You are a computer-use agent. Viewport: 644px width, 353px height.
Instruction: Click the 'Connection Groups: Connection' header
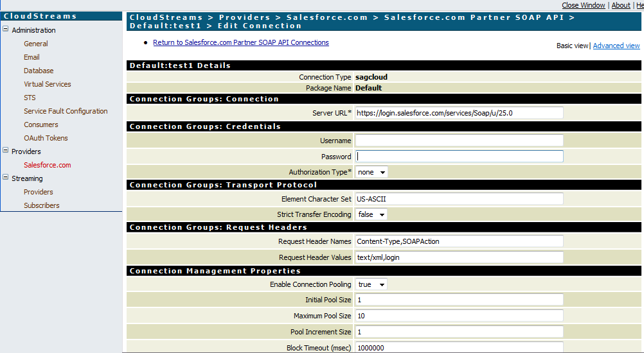[x=384, y=99]
